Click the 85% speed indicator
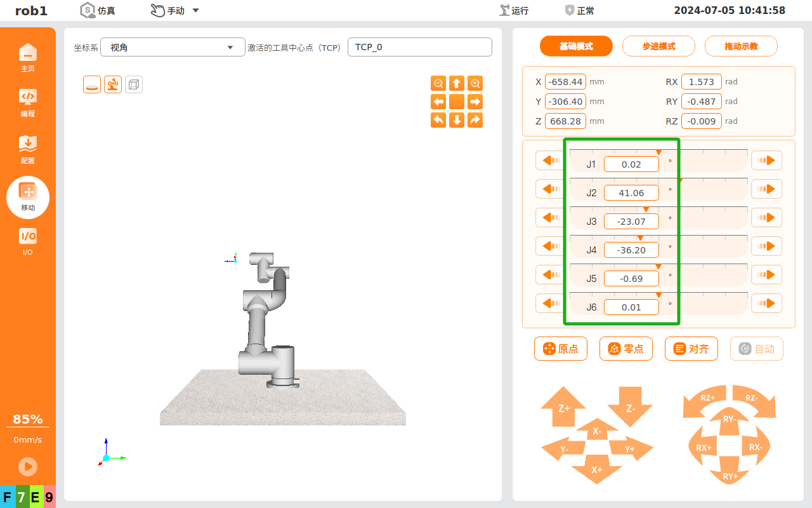Screen dimensions: 812x508 (x=28, y=419)
